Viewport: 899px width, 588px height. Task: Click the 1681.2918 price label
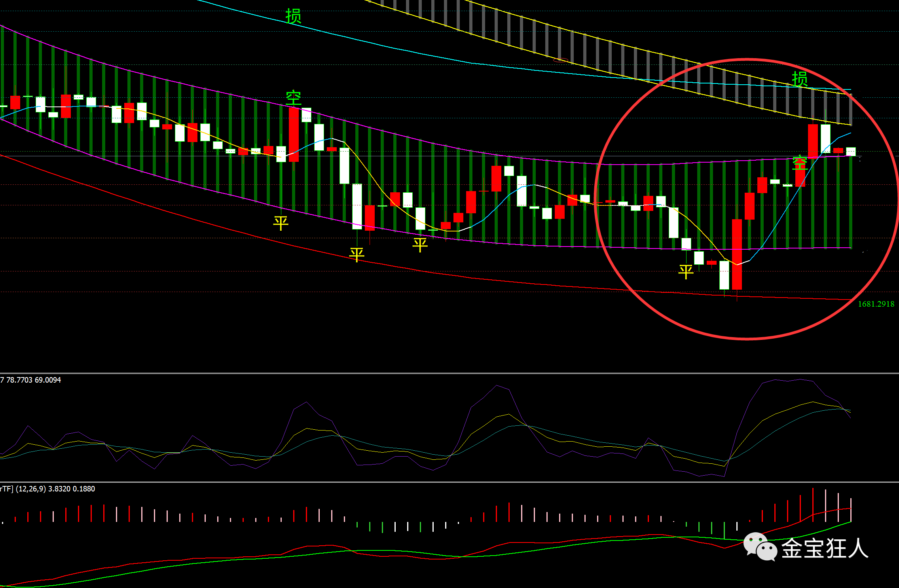coord(876,304)
